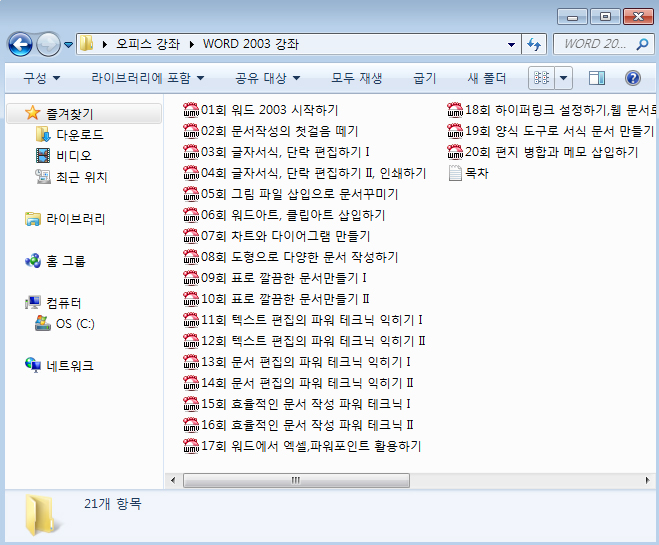Click the 21개 항목 status text
This screenshot has height=545, width=659.
click(113, 503)
